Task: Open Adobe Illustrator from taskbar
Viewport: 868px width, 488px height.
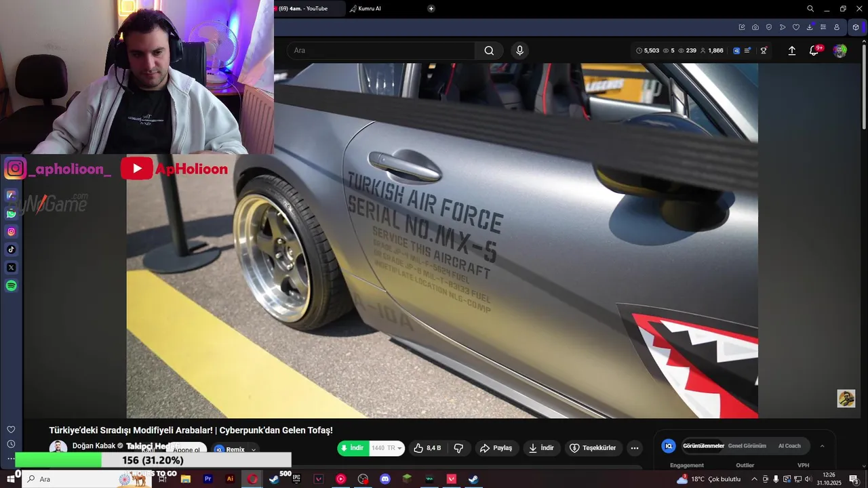Action: point(230,479)
